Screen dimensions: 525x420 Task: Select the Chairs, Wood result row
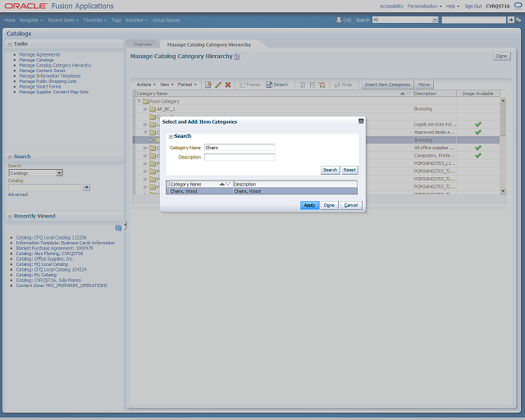tap(262, 191)
